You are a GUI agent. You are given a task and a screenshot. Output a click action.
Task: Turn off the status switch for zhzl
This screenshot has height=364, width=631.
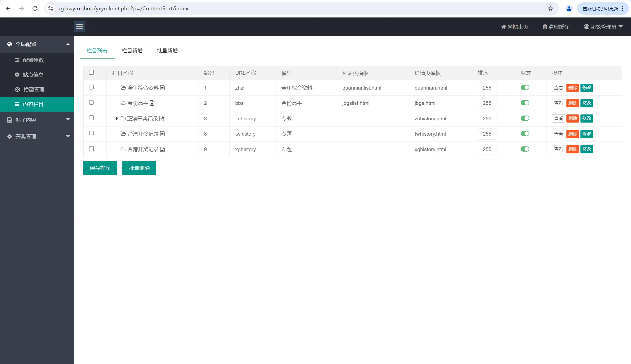(x=525, y=88)
